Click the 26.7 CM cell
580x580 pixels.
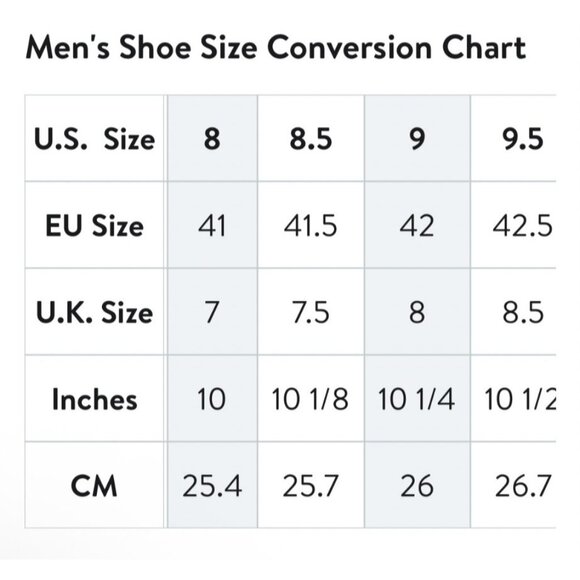513,485
